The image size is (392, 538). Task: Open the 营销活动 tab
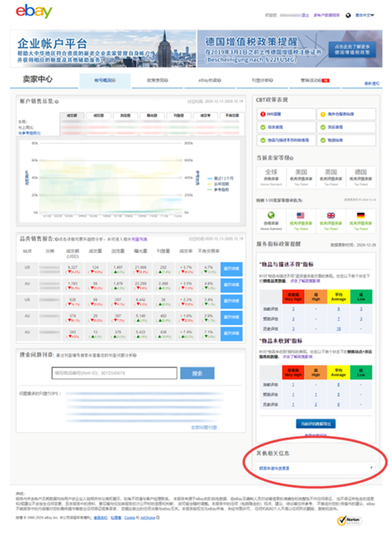[314, 80]
